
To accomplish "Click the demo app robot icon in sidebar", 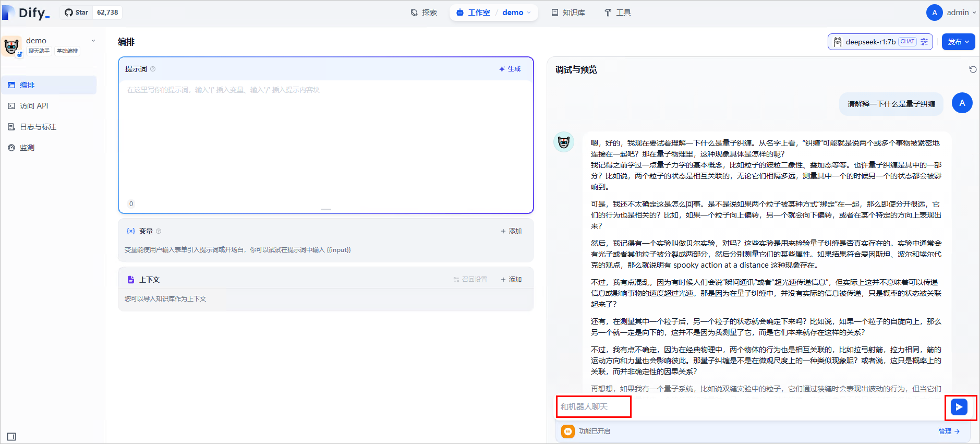I will (11, 46).
